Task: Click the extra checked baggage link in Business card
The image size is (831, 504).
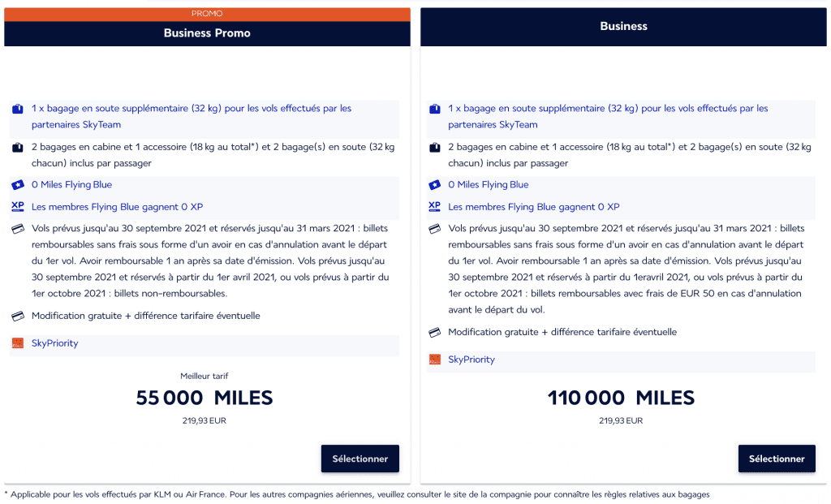Action: click(608, 116)
